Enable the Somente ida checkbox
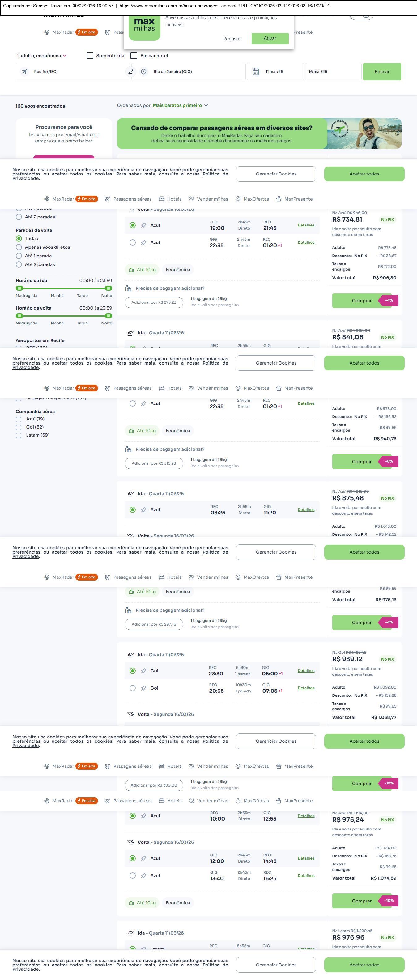417x980 pixels. pyautogui.click(x=90, y=56)
